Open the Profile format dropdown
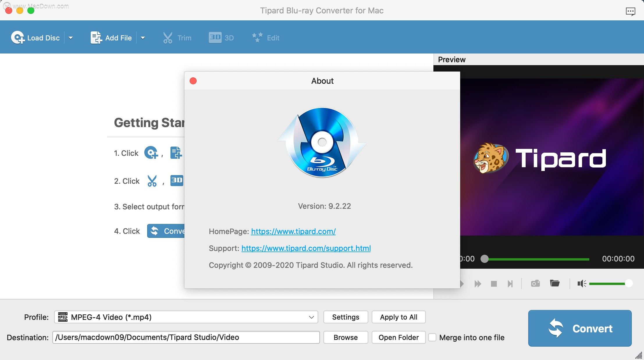This screenshot has width=644, height=360. (186, 317)
